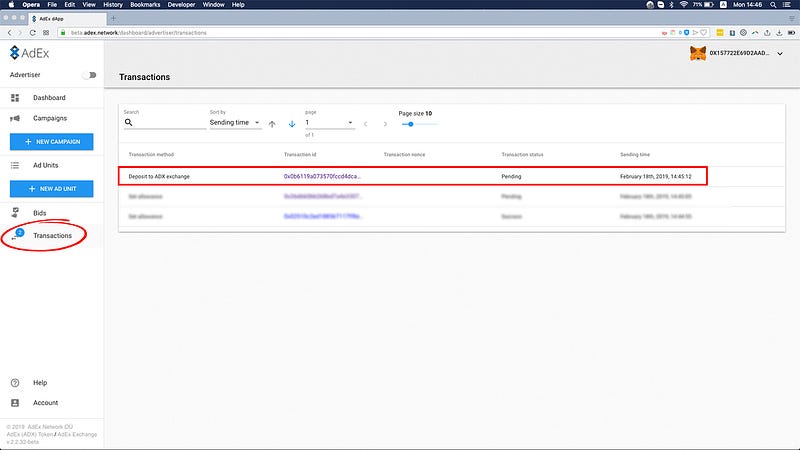
Task: Open the page number dropdown
Action: tap(329, 123)
